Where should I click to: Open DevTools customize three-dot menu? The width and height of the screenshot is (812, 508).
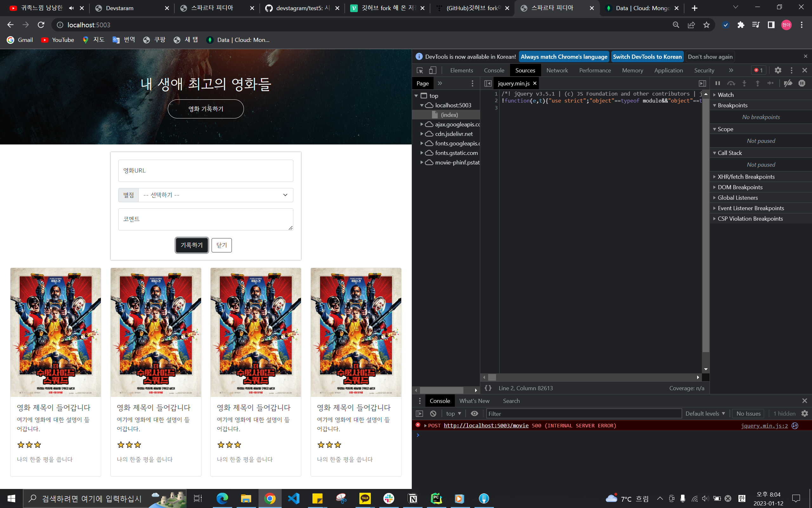click(x=791, y=70)
